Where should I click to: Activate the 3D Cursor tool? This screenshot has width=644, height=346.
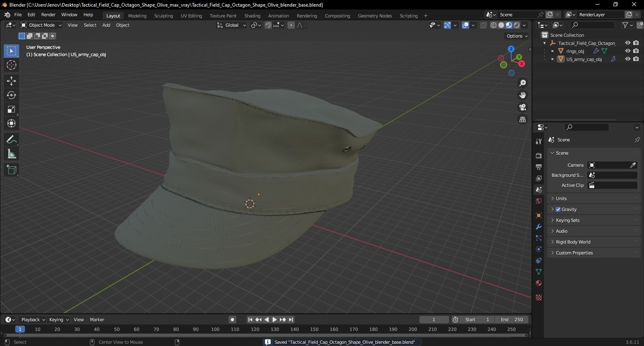[11, 65]
